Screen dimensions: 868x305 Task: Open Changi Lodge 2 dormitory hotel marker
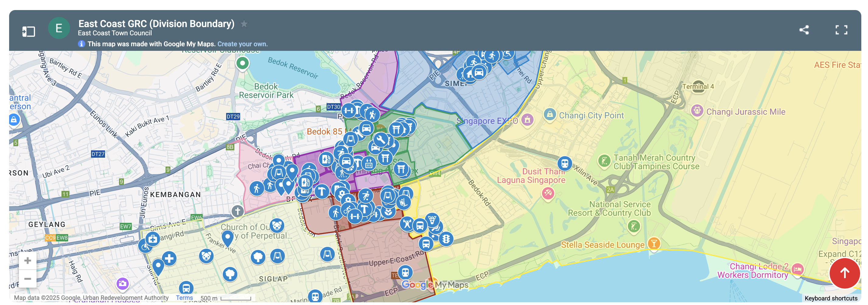[797, 269]
